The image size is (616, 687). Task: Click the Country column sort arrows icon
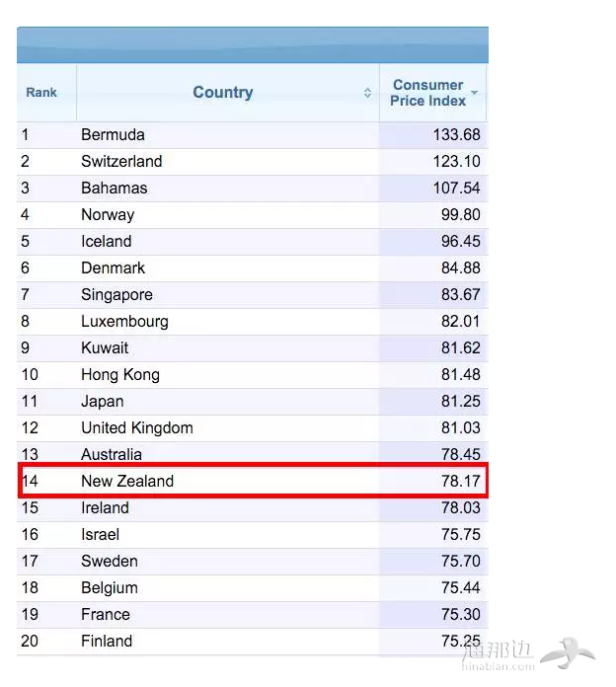(367, 93)
